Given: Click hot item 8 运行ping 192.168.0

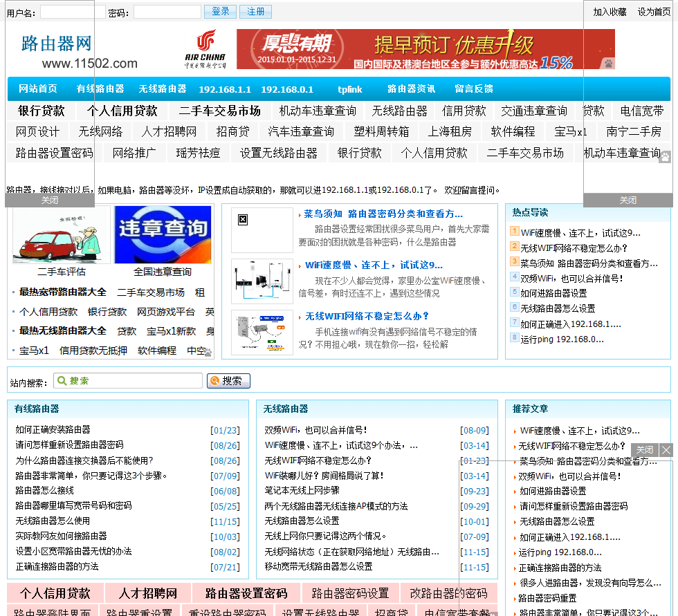Looking at the screenshot, I should pyautogui.click(x=562, y=339).
